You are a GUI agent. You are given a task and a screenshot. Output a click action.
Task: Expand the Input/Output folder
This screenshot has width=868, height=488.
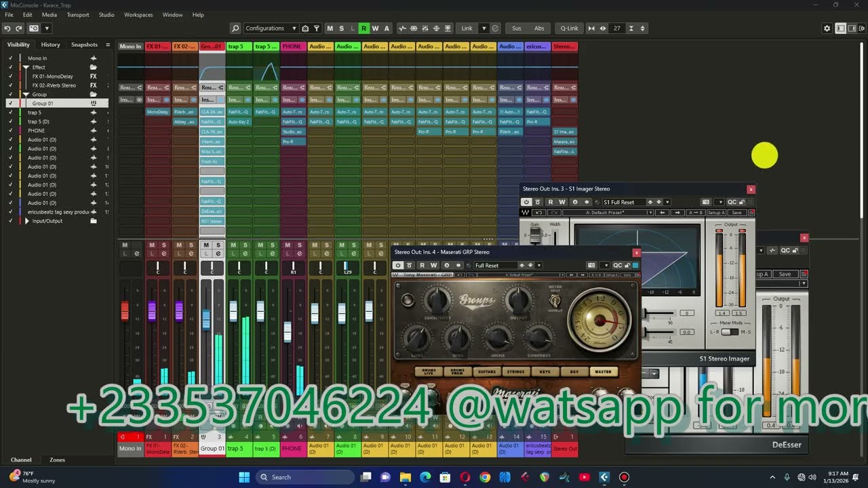coord(26,221)
